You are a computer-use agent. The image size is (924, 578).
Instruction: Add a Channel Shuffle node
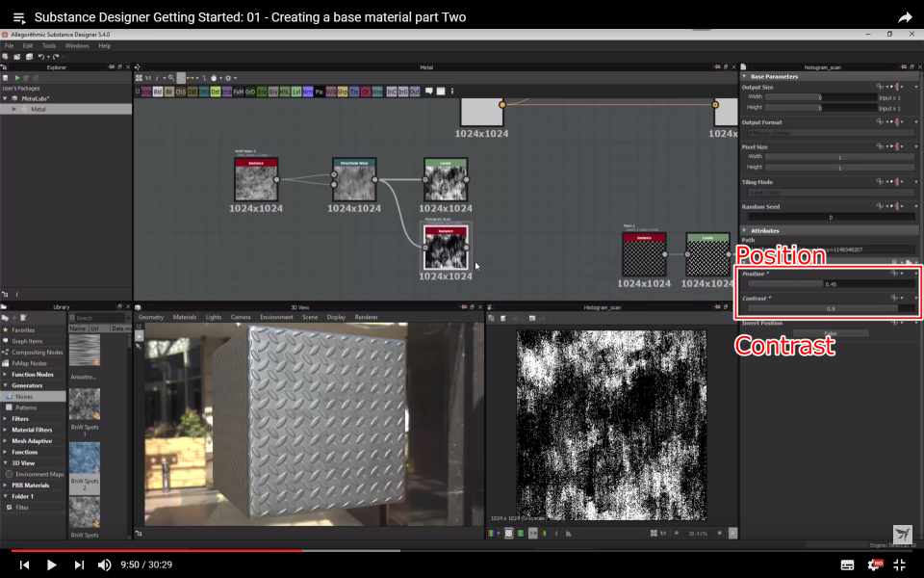[181, 92]
